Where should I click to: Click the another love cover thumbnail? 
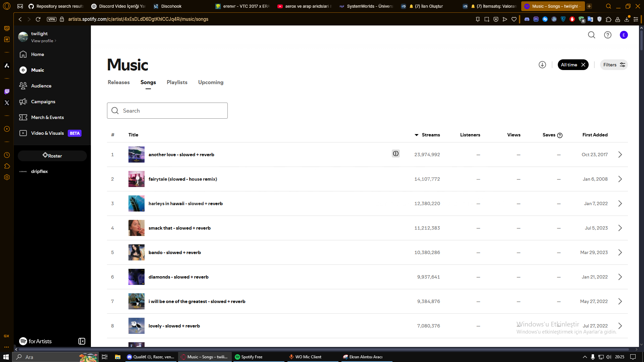[137, 155]
